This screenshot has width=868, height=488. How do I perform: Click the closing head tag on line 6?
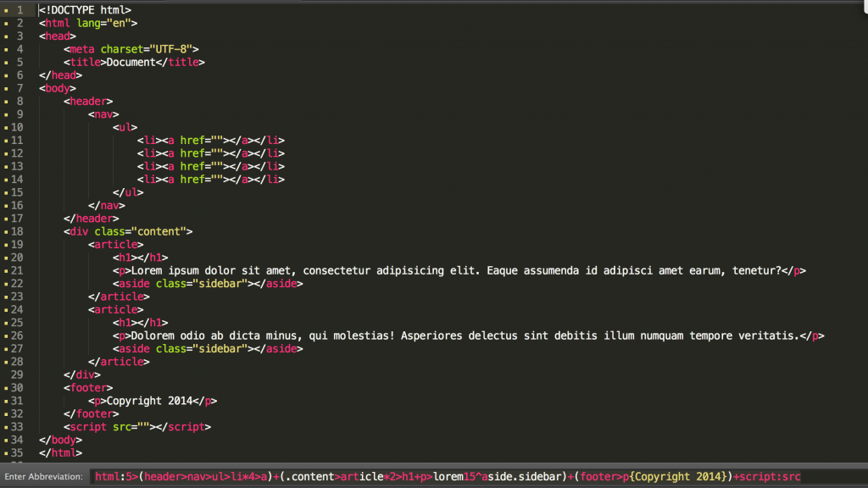60,75
